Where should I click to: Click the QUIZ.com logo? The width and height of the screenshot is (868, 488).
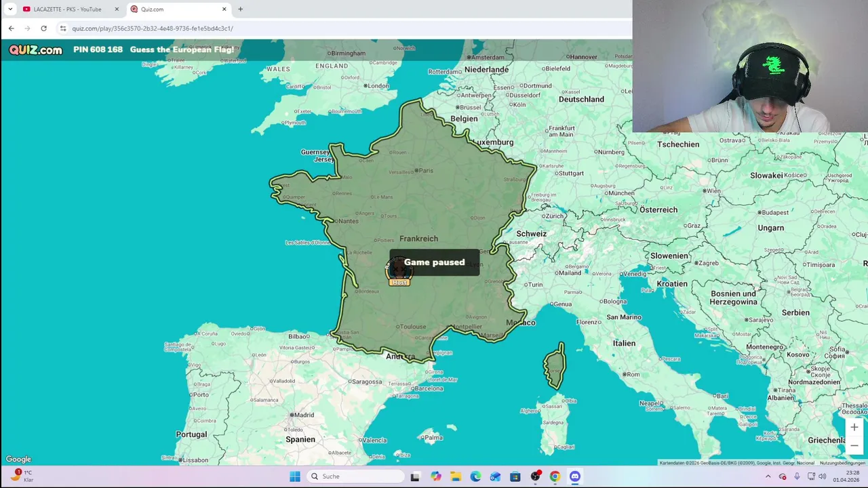point(35,49)
